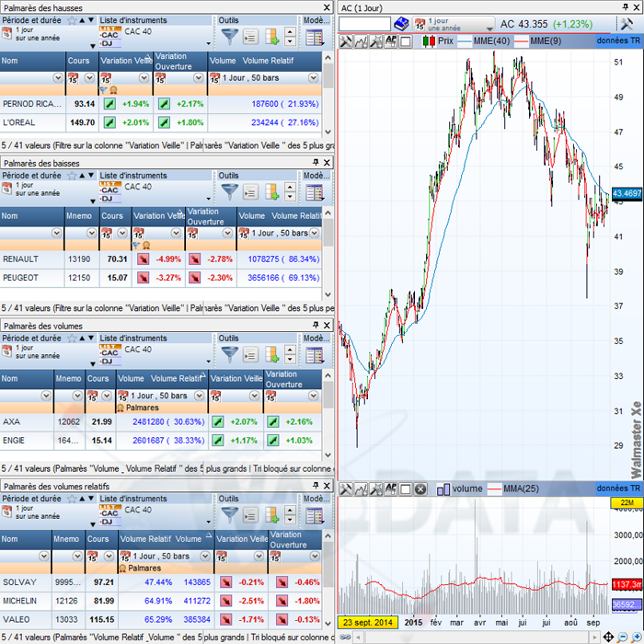Image resolution: width=644 pixels, height=644 pixels.
Task: Sort by Variation Veille in Palmarès des baisses
Action: coord(158,216)
